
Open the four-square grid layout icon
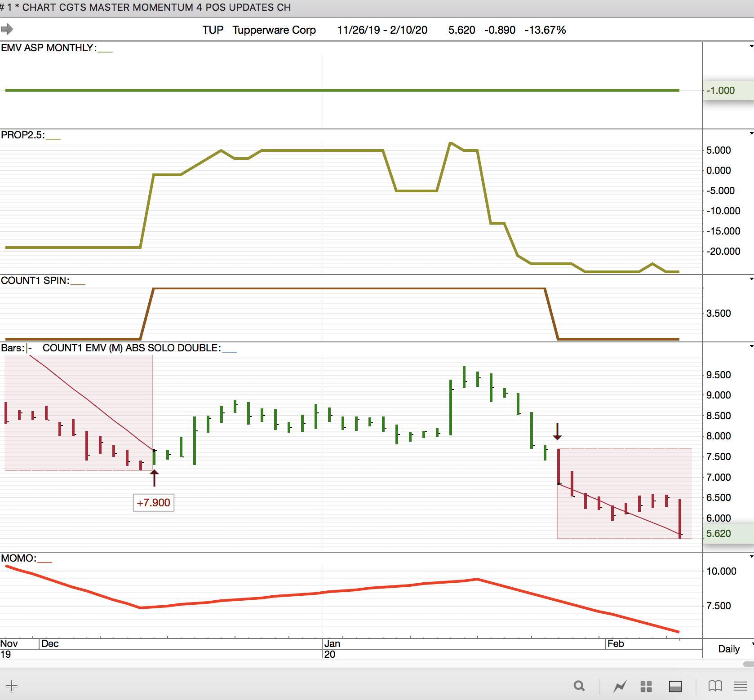(646, 686)
